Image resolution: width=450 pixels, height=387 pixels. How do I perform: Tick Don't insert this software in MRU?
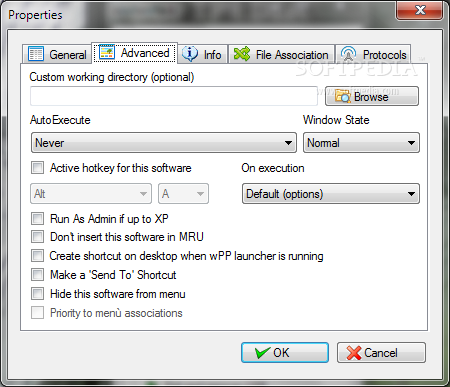tap(37, 237)
